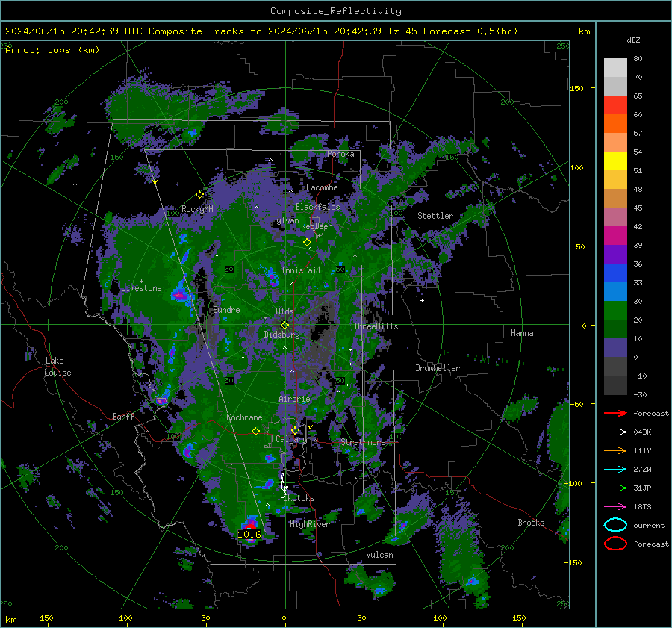The width and height of the screenshot is (672, 628).
Task: Click the Limestone place label
Action: tap(141, 288)
